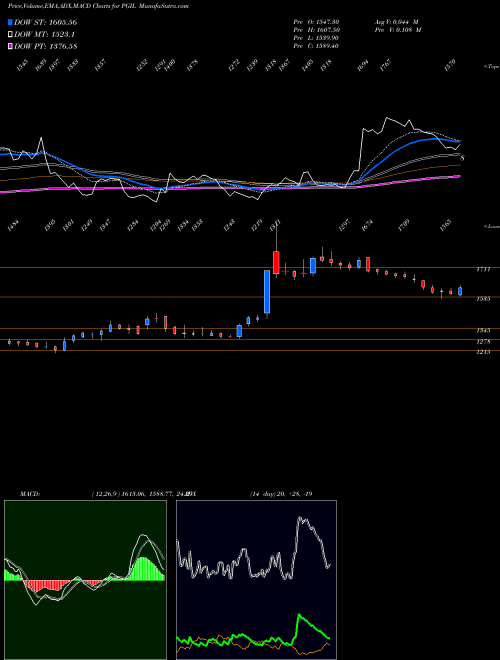Select the DOW MT value label
500x660 pixels.
point(45,34)
